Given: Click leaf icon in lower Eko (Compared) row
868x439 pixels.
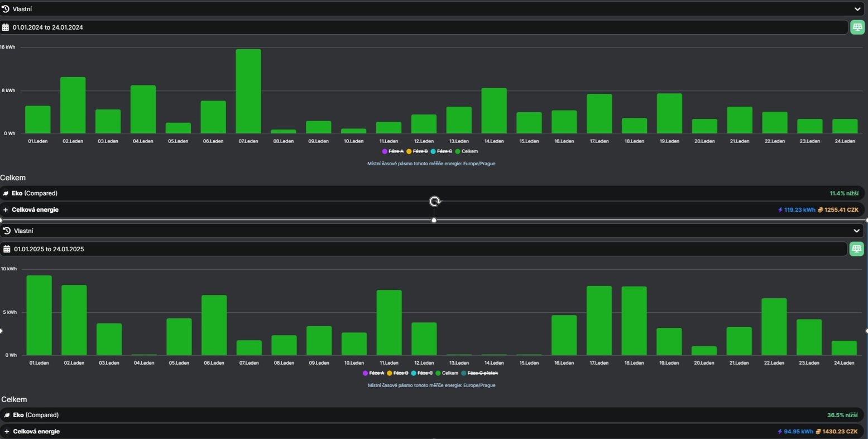Looking at the screenshot, I should click(7, 415).
